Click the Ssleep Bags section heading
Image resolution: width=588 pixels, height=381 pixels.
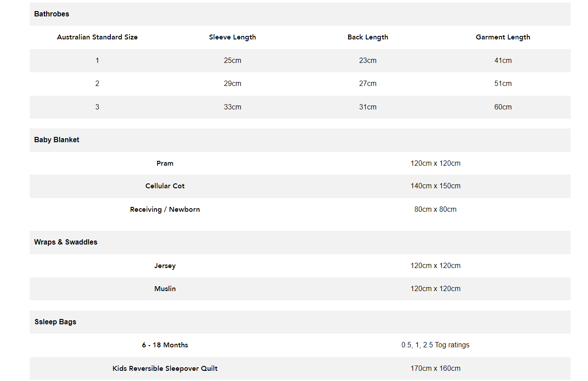(55, 322)
